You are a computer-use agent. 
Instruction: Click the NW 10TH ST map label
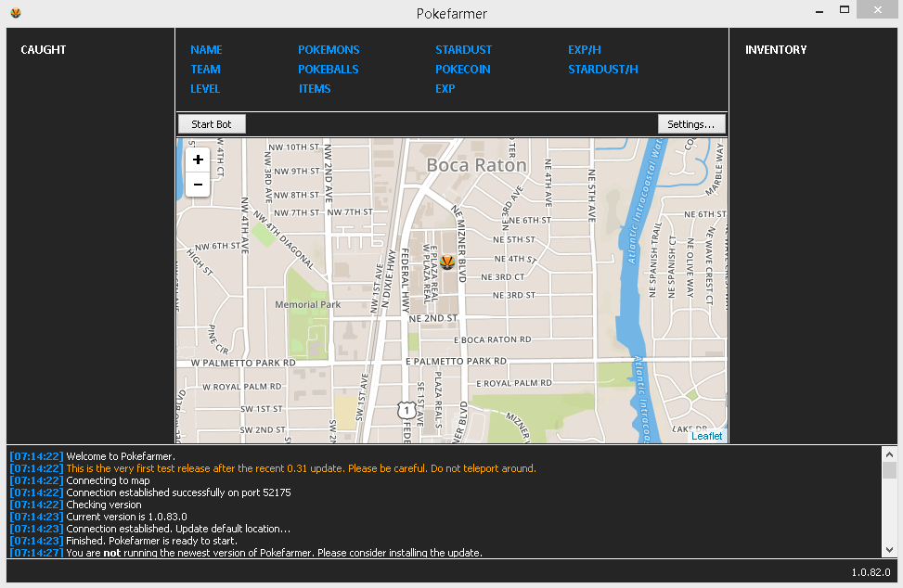coord(293,147)
